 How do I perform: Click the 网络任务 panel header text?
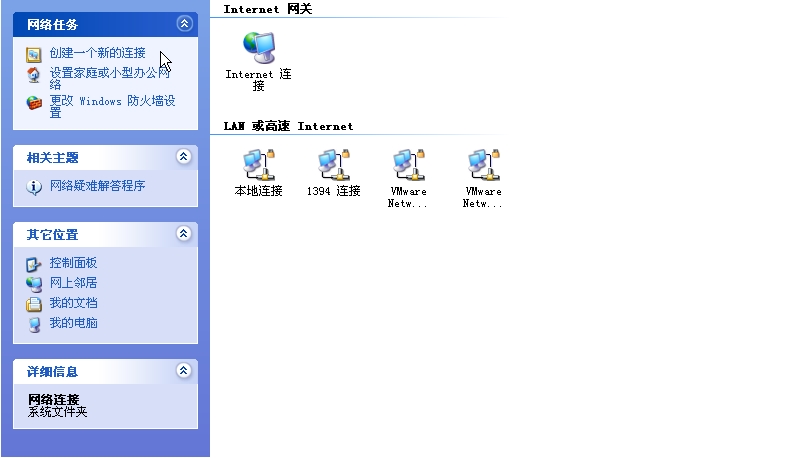(x=53, y=25)
